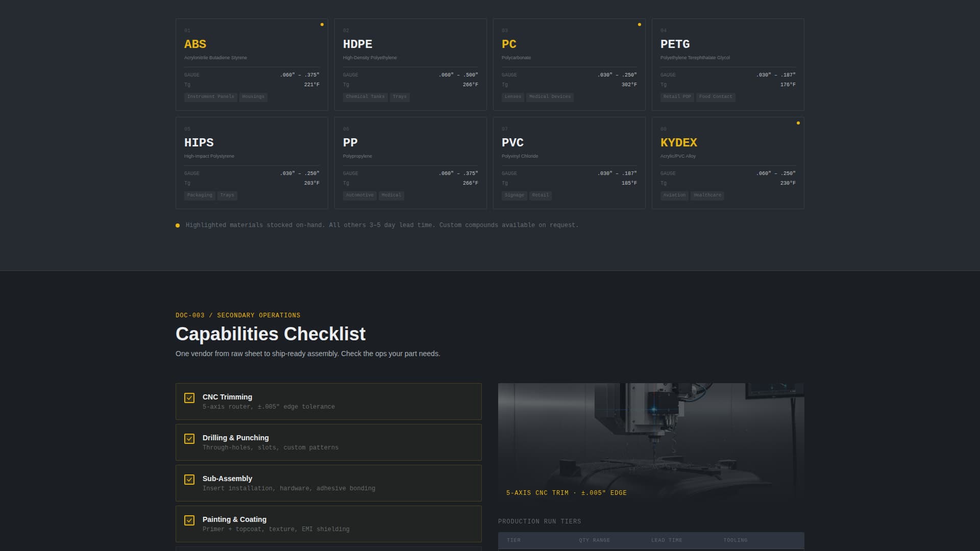The image size is (980, 551).
Task: Click the yellow legend dot near the stocking note
Action: [178, 225]
